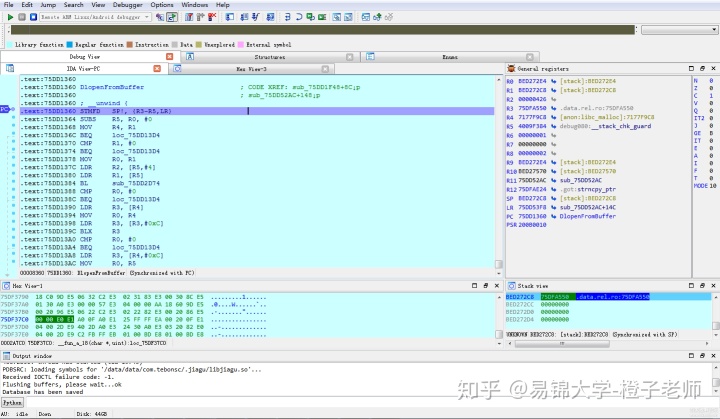Toggle the V flag value
This screenshot has height=419, width=720.
(x=711, y=103)
